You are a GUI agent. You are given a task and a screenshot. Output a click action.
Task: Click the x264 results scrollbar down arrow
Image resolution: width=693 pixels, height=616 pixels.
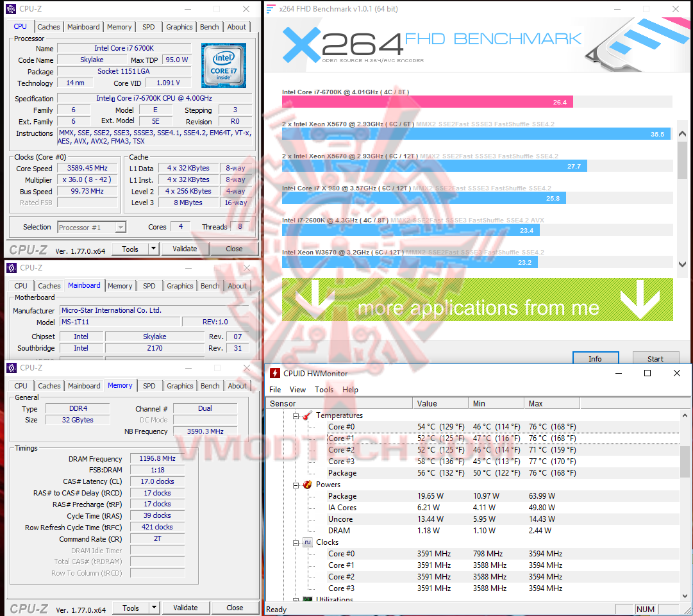[682, 264]
